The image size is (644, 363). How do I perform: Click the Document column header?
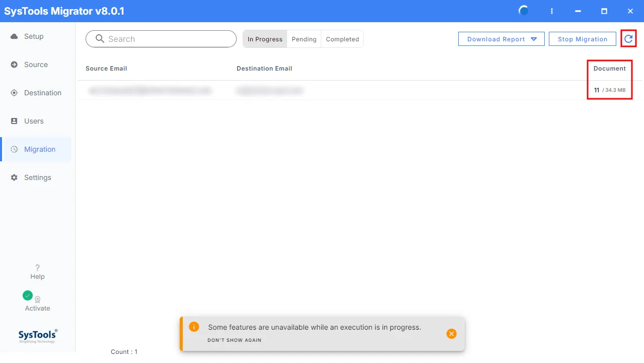click(x=610, y=68)
